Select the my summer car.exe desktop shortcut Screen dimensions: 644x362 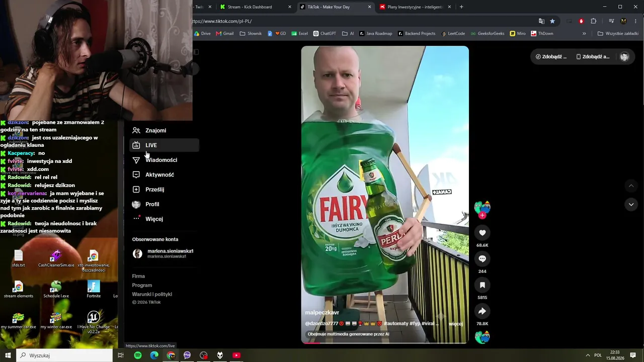point(19,320)
